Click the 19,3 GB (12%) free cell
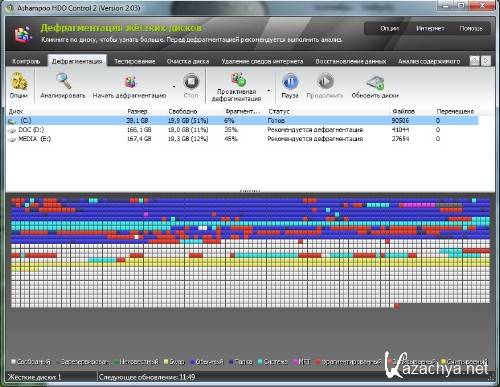The image size is (500, 387). pos(188,139)
